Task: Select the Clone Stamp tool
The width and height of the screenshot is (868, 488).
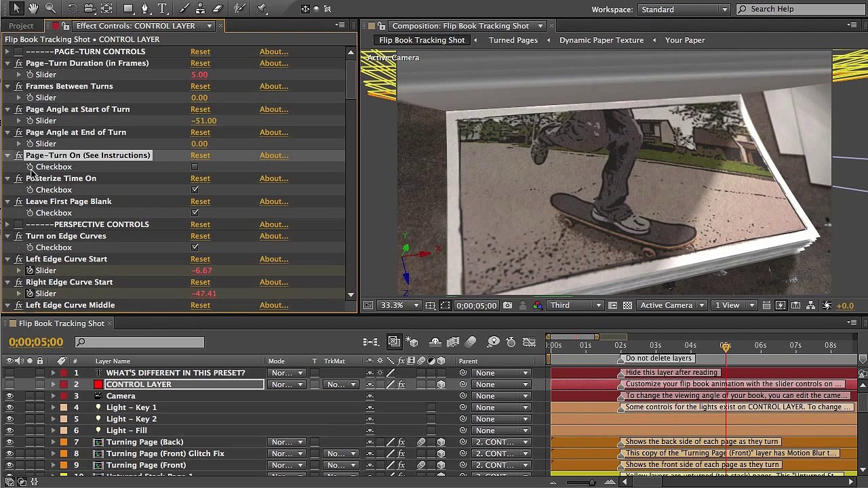Action: coord(201,9)
